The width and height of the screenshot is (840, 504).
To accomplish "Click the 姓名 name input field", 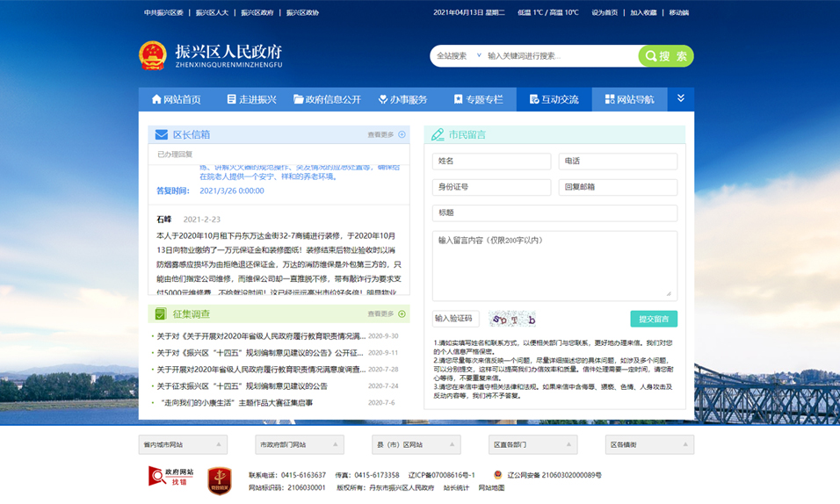I will pos(491,162).
